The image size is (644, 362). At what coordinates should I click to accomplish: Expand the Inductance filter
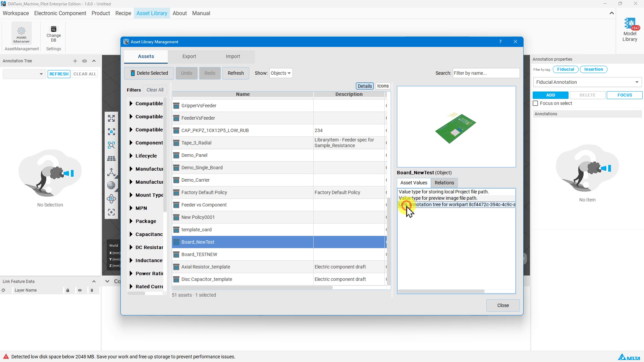click(131, 260)
